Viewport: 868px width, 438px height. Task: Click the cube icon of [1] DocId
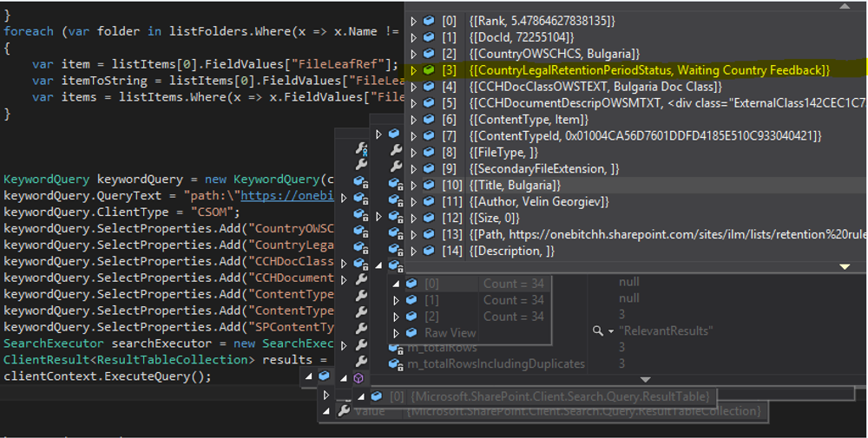(429, 37)
